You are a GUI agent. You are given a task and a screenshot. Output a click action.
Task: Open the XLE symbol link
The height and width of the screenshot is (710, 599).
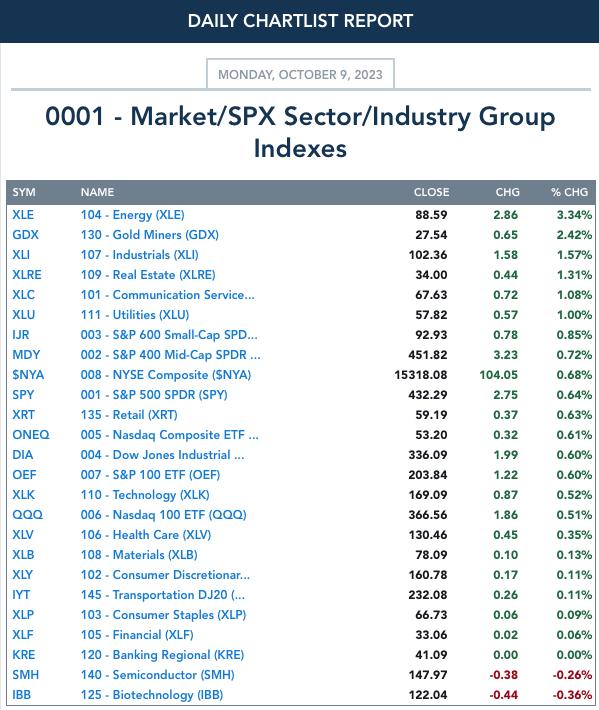23,215
